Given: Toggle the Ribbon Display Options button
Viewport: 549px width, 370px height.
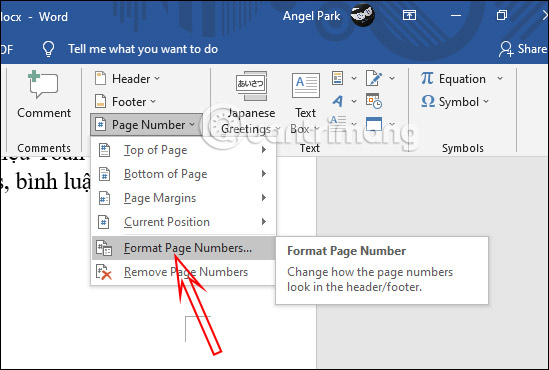Looking at the screenshot, I should tap(409, 15).
